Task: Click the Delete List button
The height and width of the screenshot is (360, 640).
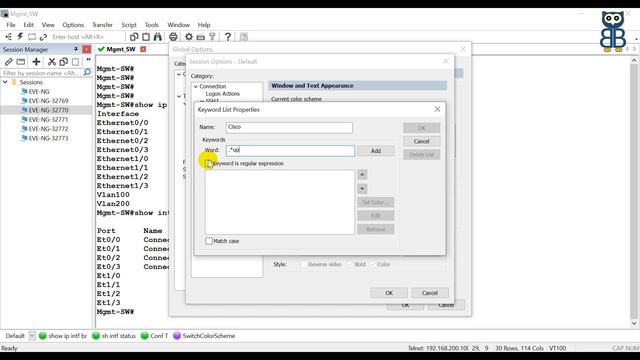Action: click(421, 155)
